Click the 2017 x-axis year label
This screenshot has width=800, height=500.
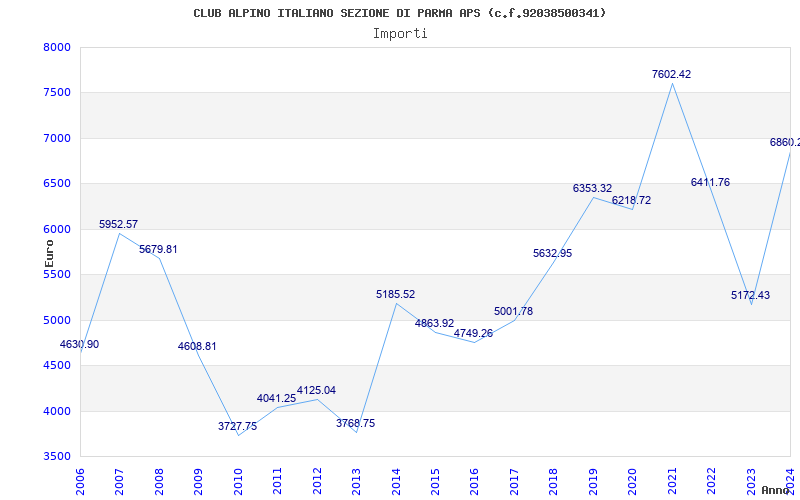pos(514,481)
